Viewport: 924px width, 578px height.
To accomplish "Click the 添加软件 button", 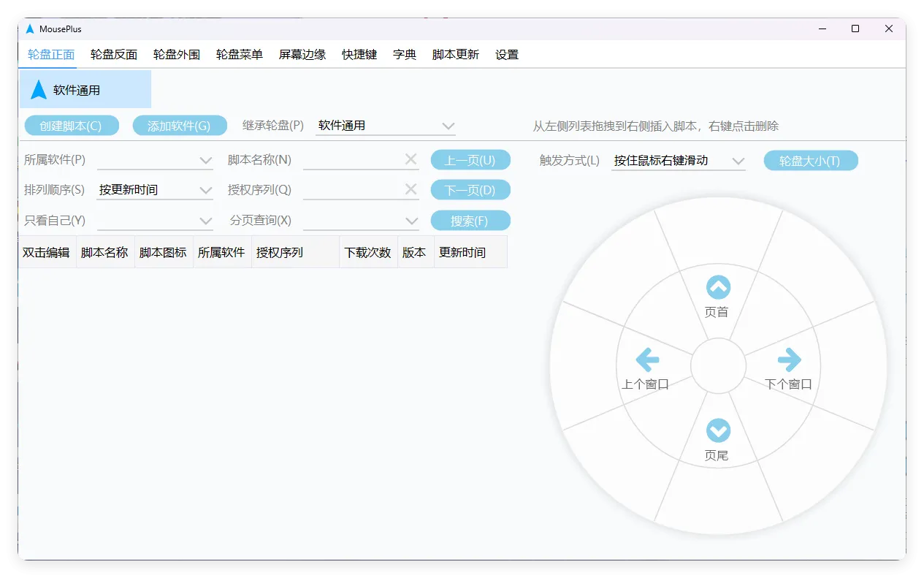I will coord(180,125).
